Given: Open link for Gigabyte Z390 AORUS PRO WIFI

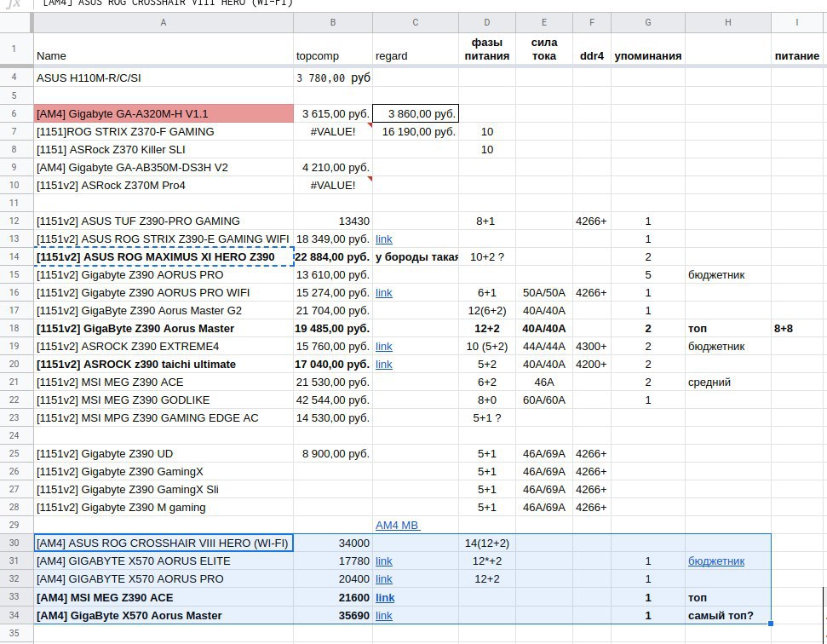Looking at the screenshot, I should pyautogui.click(x=383, y=293).
